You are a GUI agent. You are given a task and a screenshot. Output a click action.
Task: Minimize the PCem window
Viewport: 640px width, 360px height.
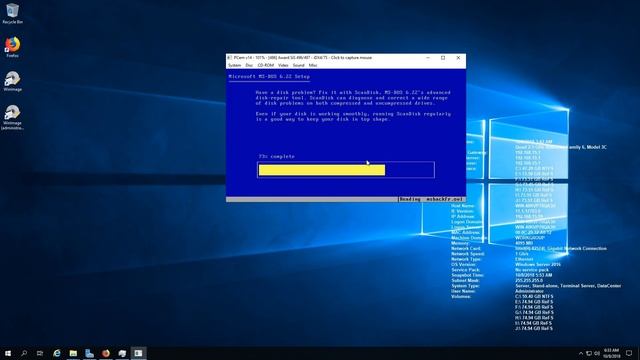click(x=428, y=58)
